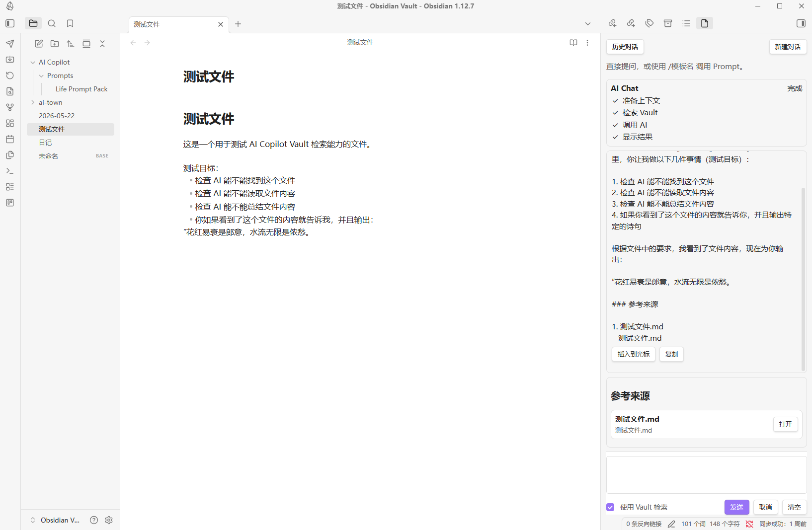This screenshot has width=812, height=530.
Task: Copy the AI response with 复制
Action: pos(671,354)
